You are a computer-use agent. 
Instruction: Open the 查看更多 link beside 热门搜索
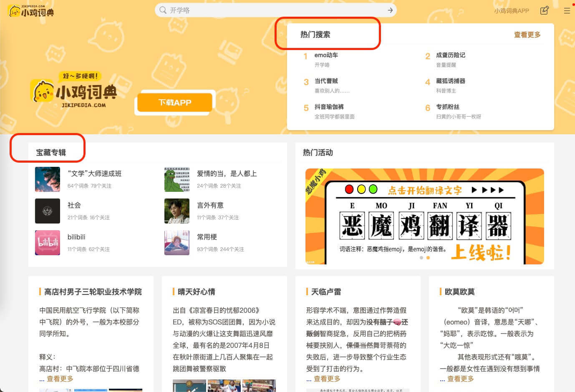[527, 35]
